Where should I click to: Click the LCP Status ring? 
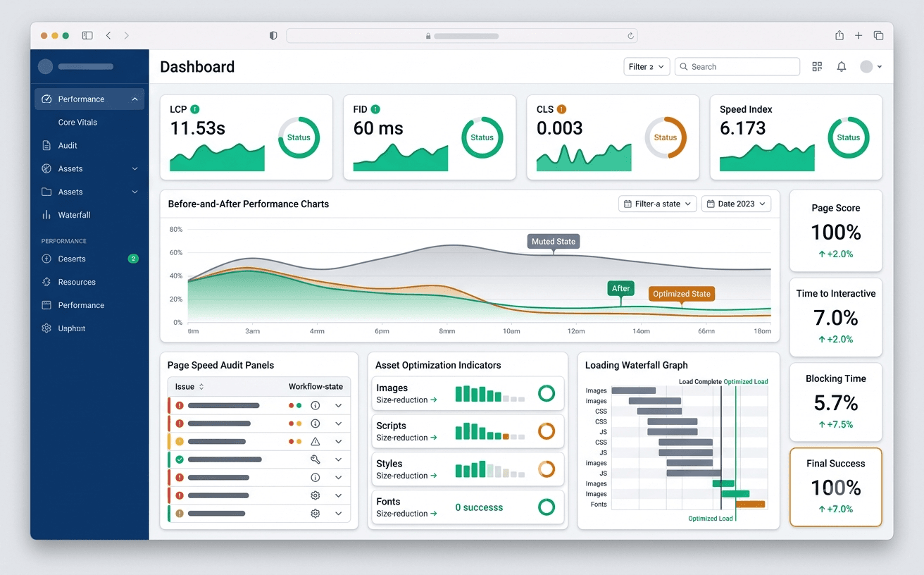pyautogui.click(x=299, y=137)
